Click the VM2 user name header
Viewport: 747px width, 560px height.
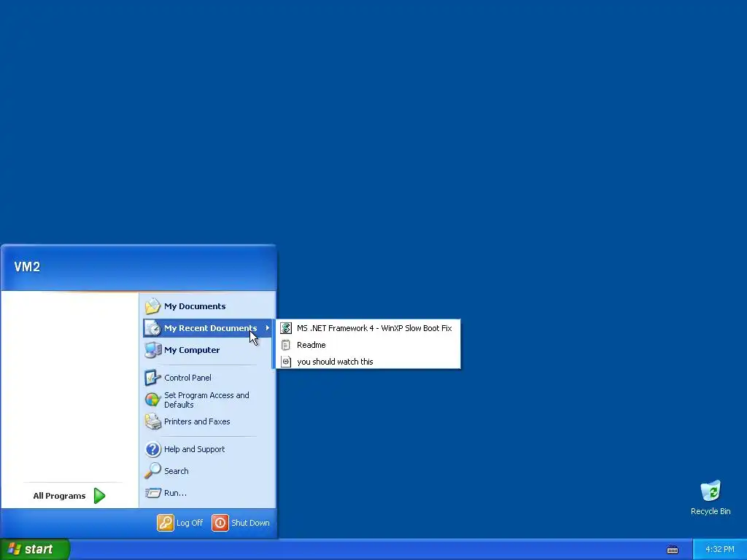click(27, 267)
